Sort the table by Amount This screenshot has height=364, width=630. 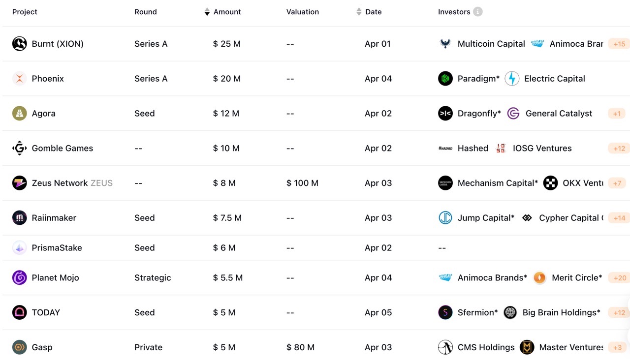tap(227, 12)
